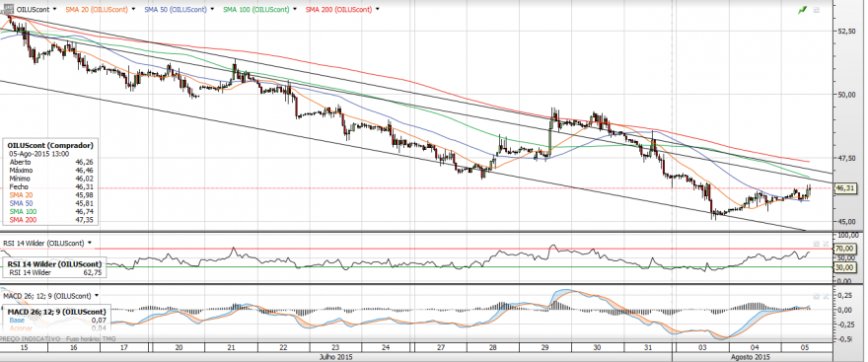Screen dimensions: 868x362
Task: Click the Agosto 2015 month label
Action: [749, 358]
